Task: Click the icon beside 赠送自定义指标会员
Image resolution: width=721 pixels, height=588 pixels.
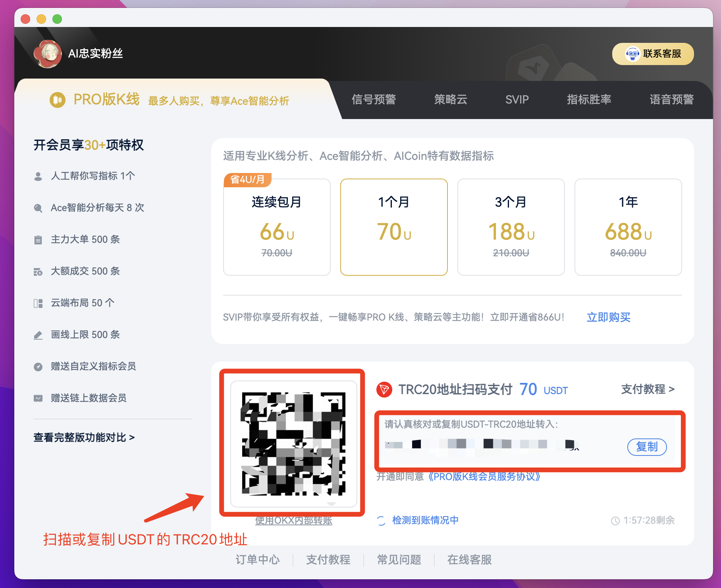Action: (x=38, y=367)
